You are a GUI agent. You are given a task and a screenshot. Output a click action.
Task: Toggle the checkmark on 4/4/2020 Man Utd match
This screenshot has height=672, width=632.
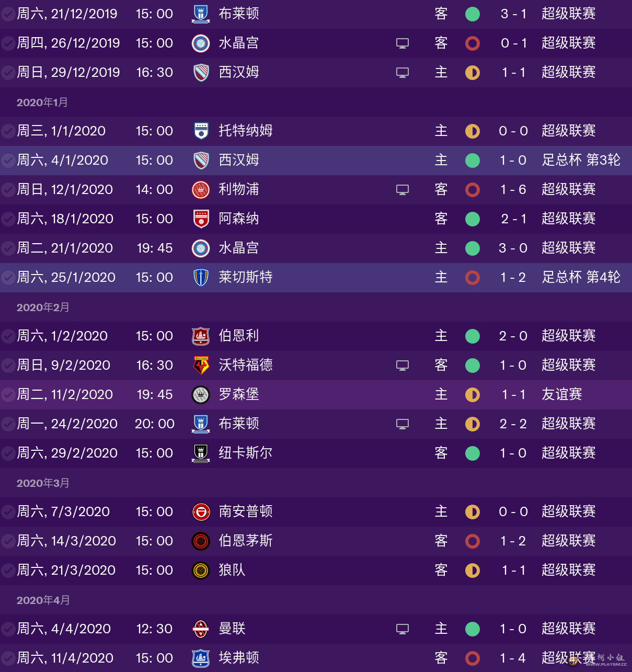(x=7, y=629)
